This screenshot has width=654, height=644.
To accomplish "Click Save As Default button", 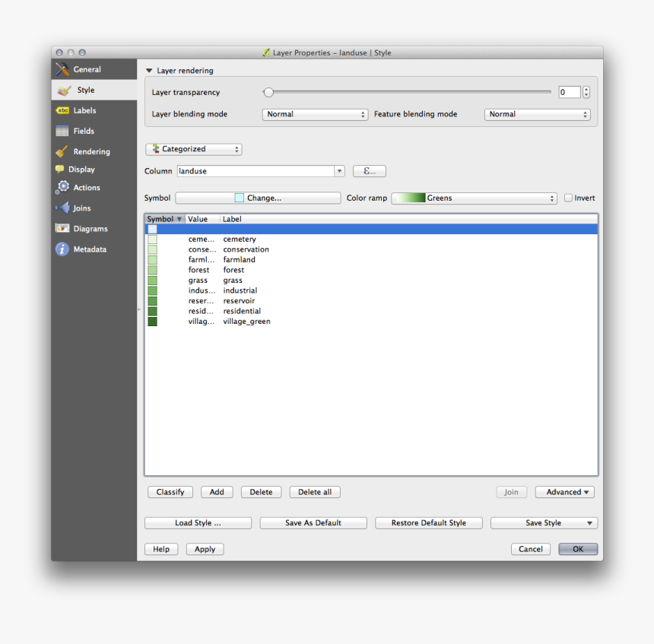I will pos(313,523).
